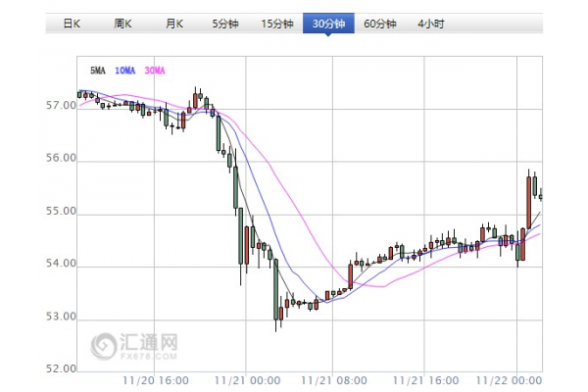The height and width of the screenshot is (392, 588).
Task: Open the 4小时 interval tab
Action: (431, 24)
